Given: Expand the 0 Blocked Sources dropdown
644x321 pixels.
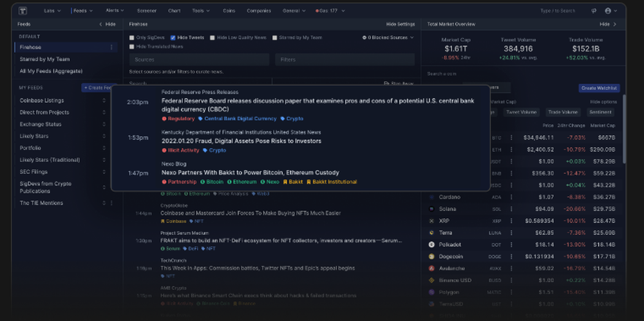Looking at the screenshot, I should pyautogui.click(x=388, y=37).
